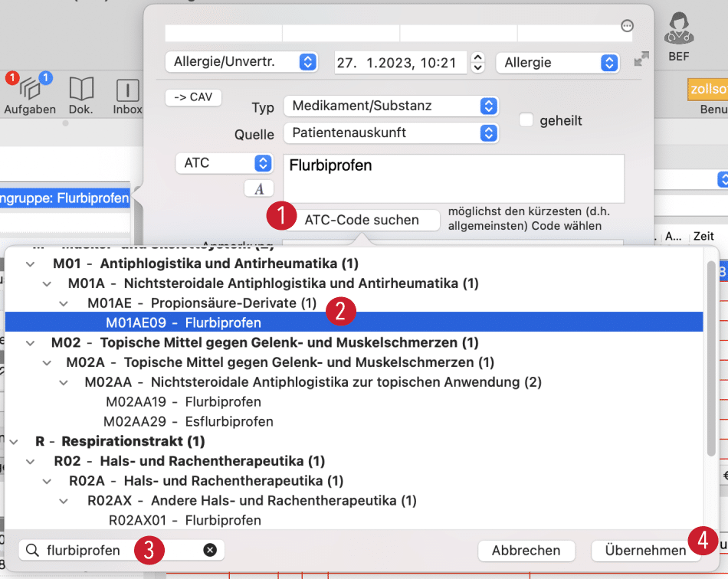Open the Typ Medikament/Substanz dropdown
The height and width of the screenshot is (579, 728).
[391, 106]
